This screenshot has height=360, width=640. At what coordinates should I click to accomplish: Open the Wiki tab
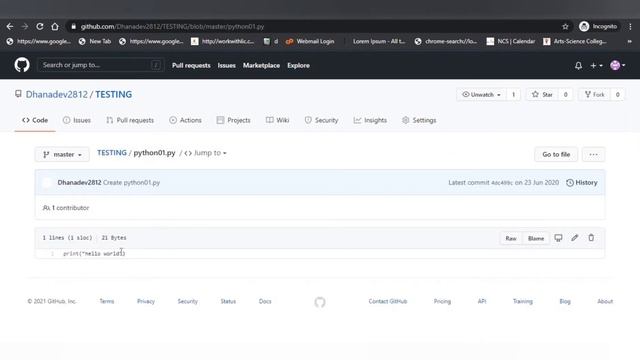278,120
